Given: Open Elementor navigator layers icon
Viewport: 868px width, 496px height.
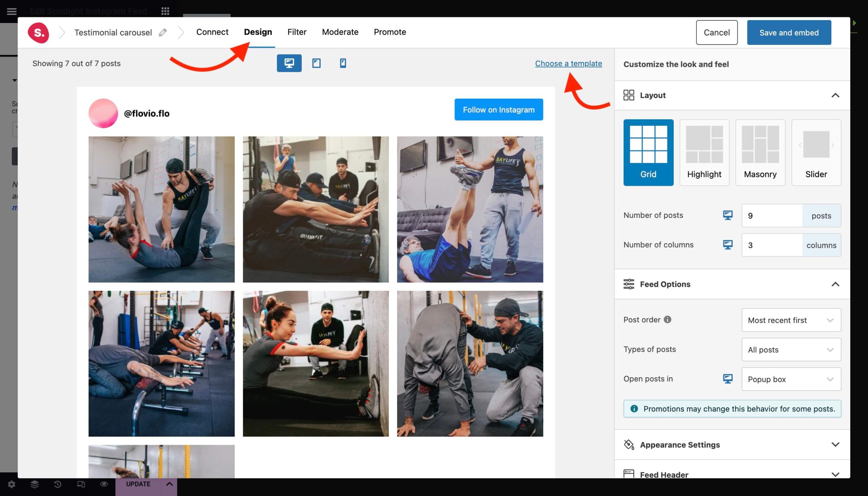Looking at the screenshot, I should tap(34, 484).
